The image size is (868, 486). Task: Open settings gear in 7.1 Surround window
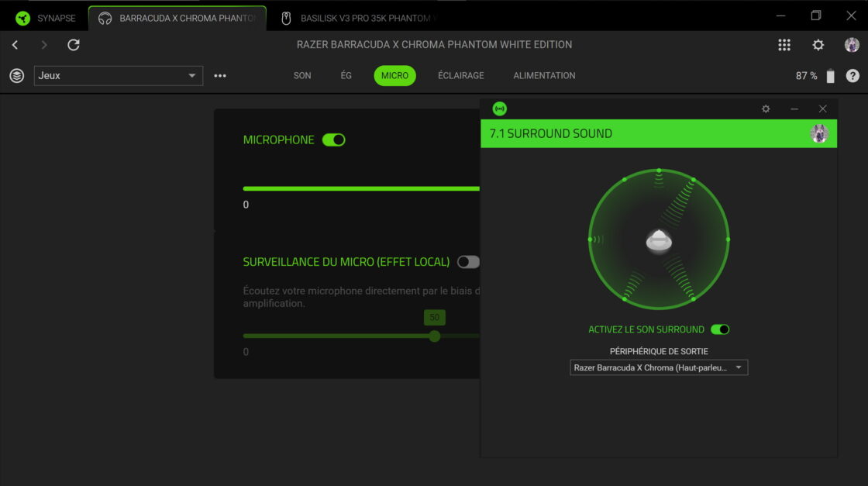766,109
